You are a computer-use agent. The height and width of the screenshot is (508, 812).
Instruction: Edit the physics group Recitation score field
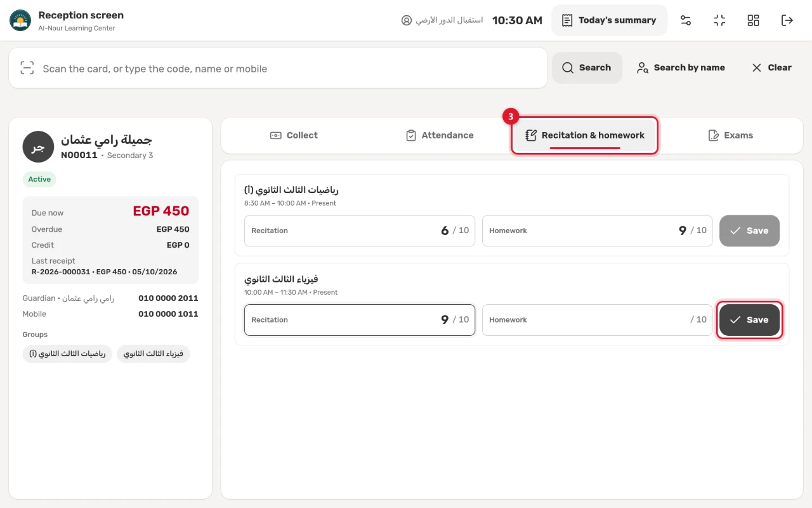point(360,320)
